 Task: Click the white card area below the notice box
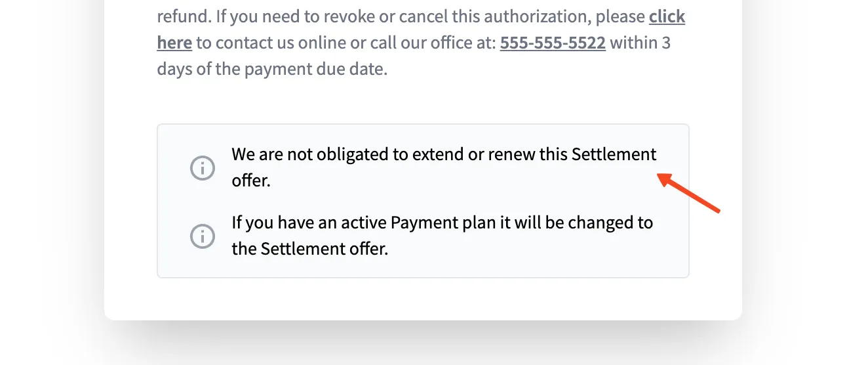click(x=423, y=299)
